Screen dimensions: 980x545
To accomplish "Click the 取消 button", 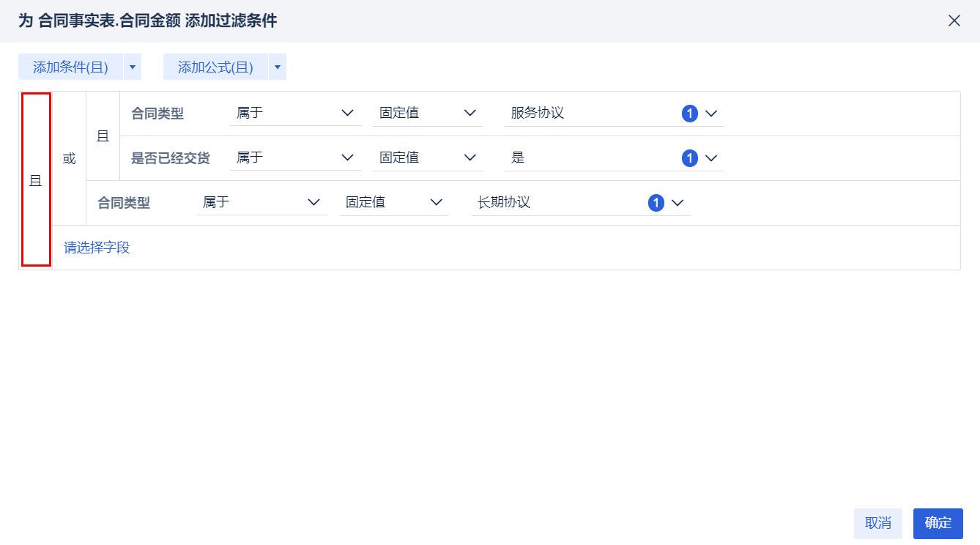I will (878, 523).
